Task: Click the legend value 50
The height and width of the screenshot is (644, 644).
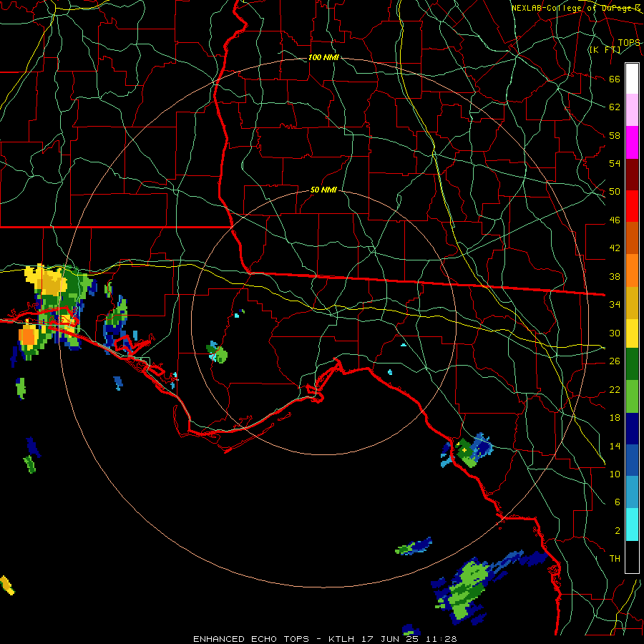Action: 615,192
